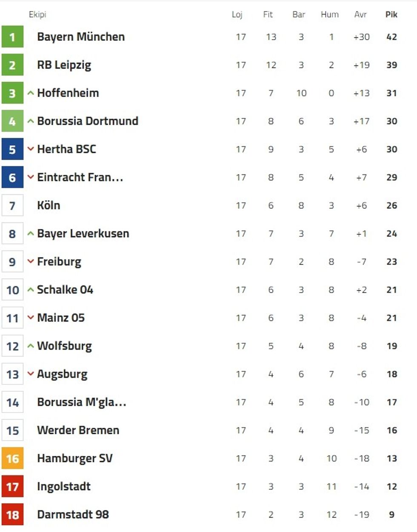Viewport: 417px width, 532px height.
Task: Select Hamburger SV team name
Action: point(74,458)
